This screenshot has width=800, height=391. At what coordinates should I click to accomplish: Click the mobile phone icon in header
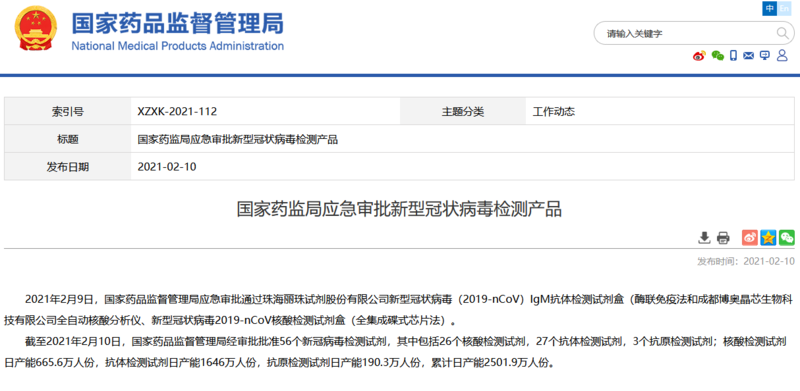[733, 56]
